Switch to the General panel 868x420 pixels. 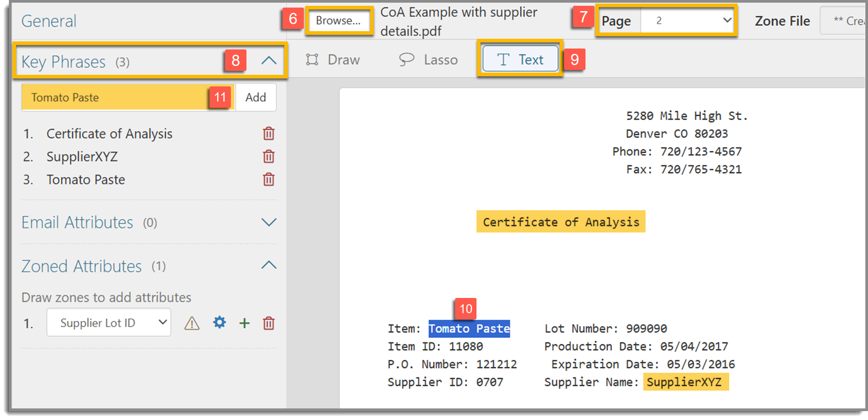coord(48,20)
